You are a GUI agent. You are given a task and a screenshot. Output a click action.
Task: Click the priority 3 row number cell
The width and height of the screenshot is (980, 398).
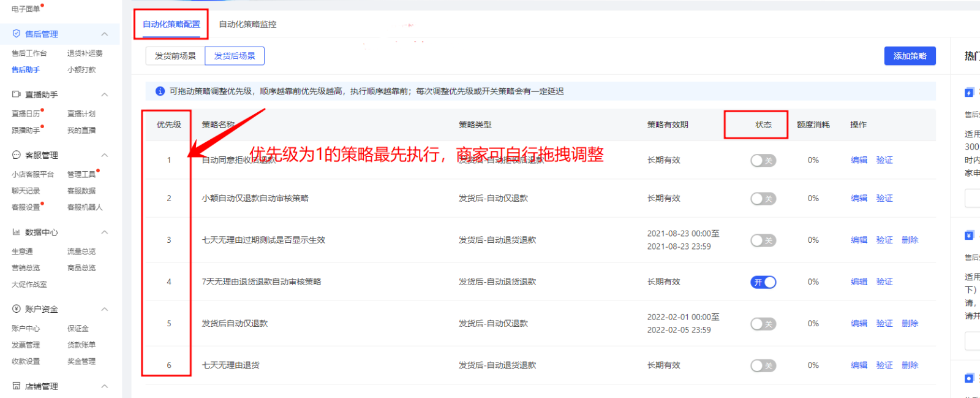coord(169,240)
